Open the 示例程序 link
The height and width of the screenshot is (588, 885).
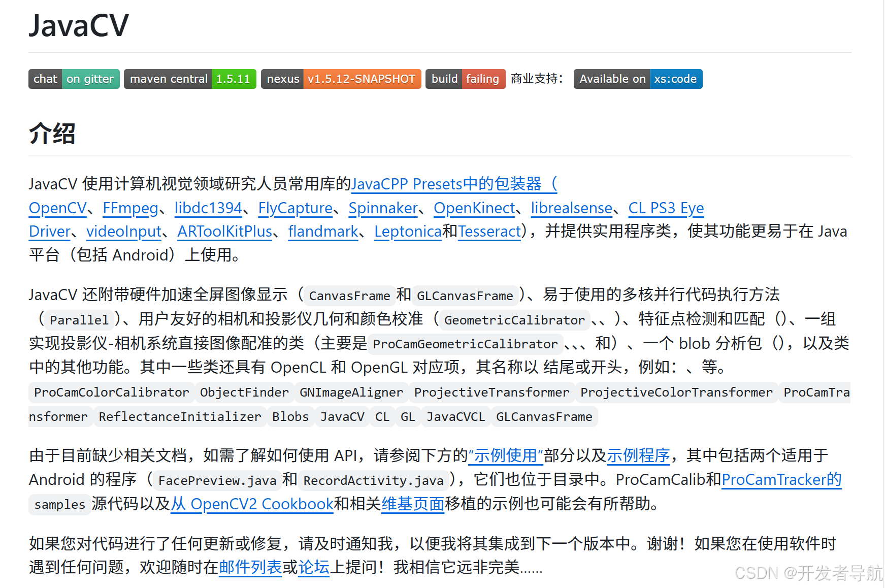(x=638, y=455)
